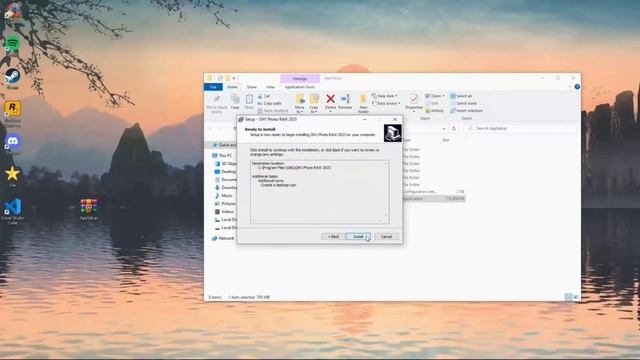Click the ON1 installer logo image
640x360 pixels.
(x=392, y=133)
